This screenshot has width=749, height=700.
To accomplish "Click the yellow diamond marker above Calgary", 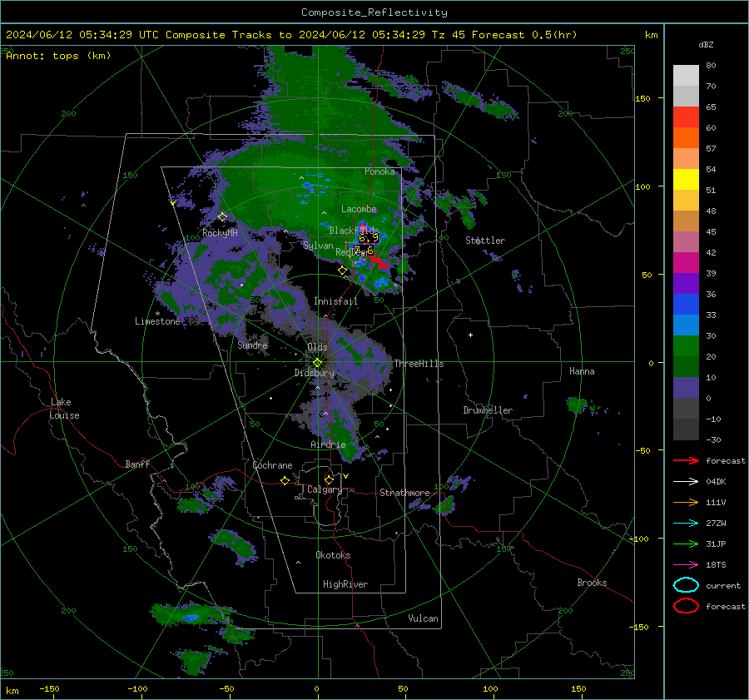I will point(329,479).
